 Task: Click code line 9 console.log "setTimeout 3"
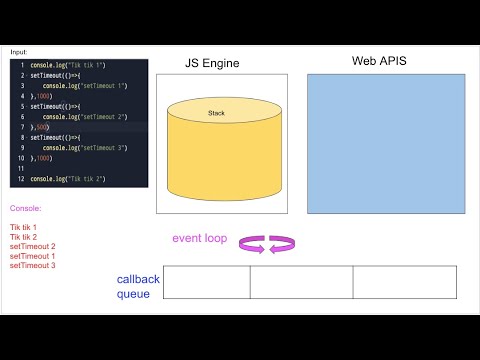click(x=85, y=148)
